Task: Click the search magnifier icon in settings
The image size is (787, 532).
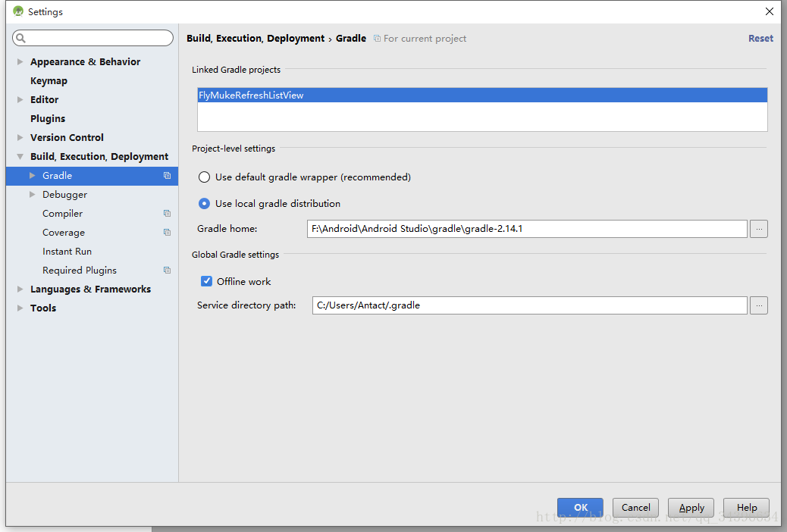Action: point(20,38)
